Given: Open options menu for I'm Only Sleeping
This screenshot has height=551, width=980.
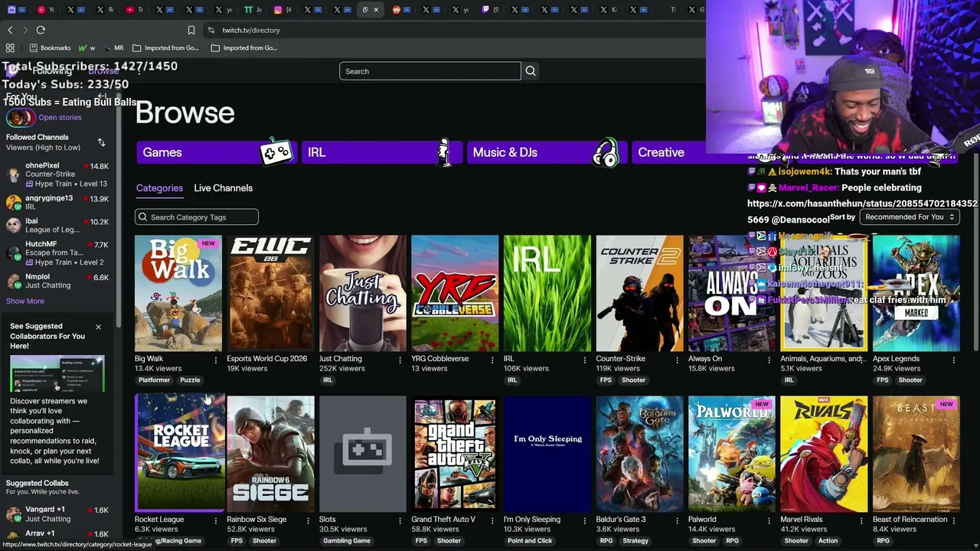Looking at the screenshot, I should pyautogui.click(x=585, y=520).
